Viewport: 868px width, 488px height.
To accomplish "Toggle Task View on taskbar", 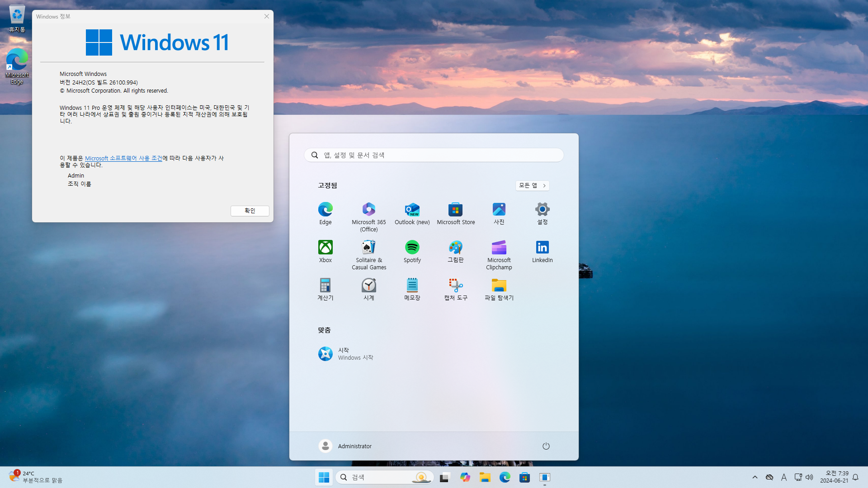I will 445,477.
